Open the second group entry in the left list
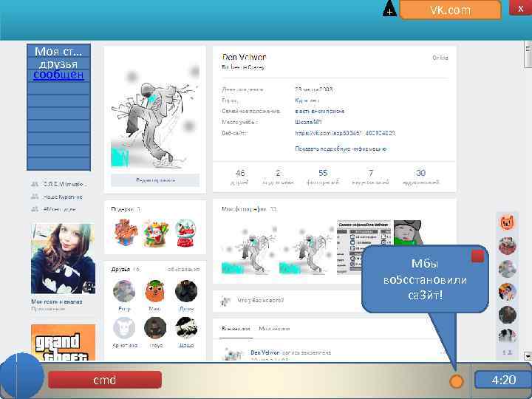Screen dimensions: 532x399 point(58,197)
